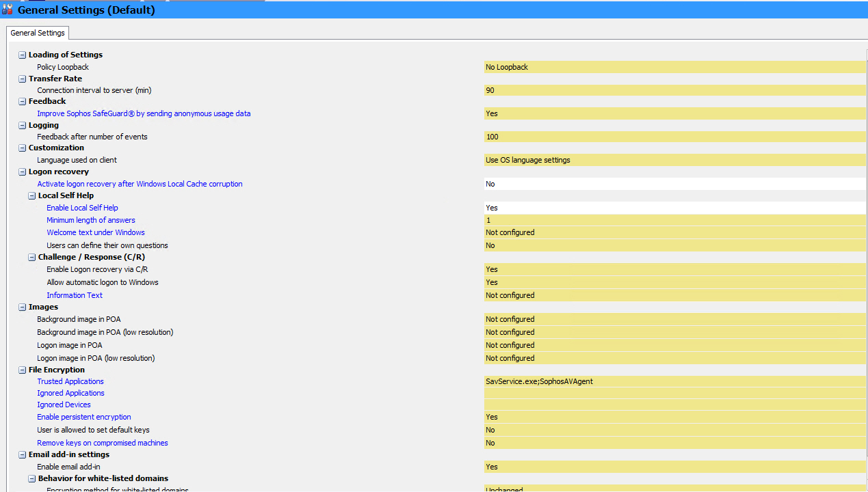Click value for anonymous usage data showing Yes

tap(674, 113)
